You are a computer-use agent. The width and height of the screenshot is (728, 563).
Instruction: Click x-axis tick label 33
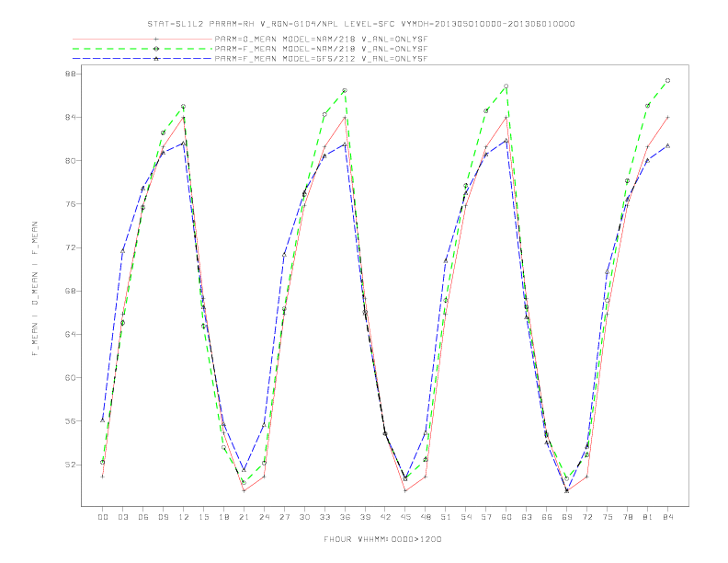click(324, 517)
